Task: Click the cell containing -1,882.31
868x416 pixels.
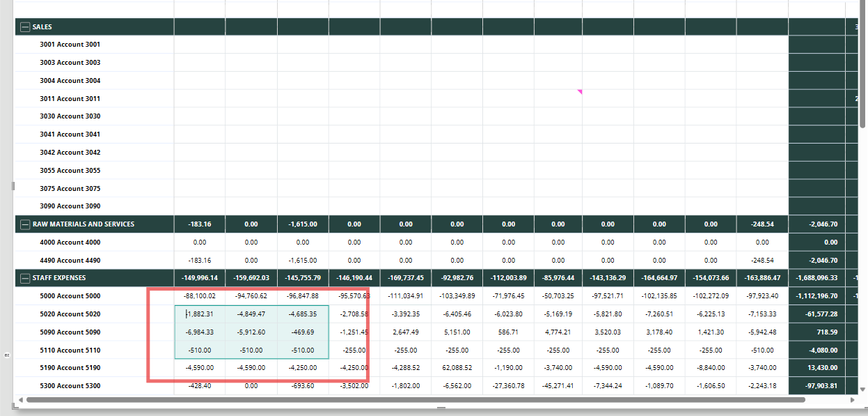Action: tap(200, 314)
